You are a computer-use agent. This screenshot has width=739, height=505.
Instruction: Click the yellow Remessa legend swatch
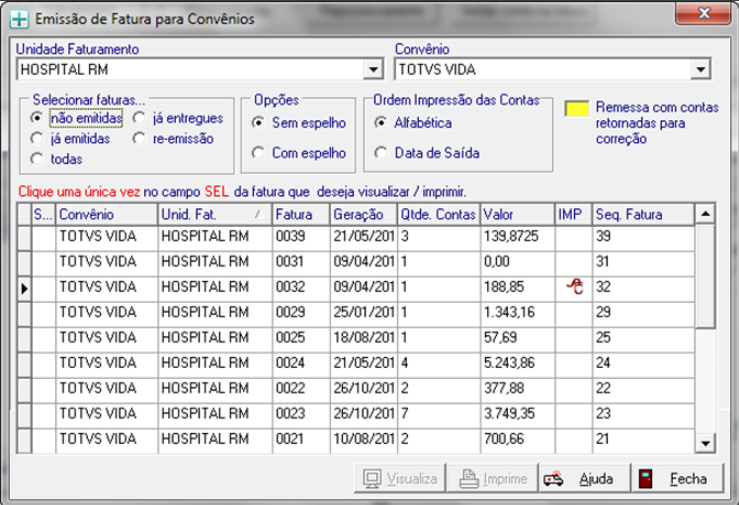coord(577,108)
